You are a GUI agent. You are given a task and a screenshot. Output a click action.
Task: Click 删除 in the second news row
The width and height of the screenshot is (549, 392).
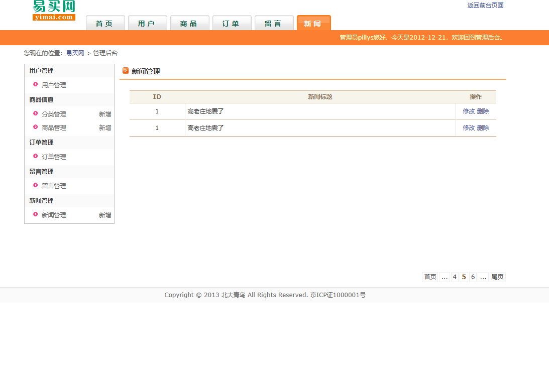(483, 128)
